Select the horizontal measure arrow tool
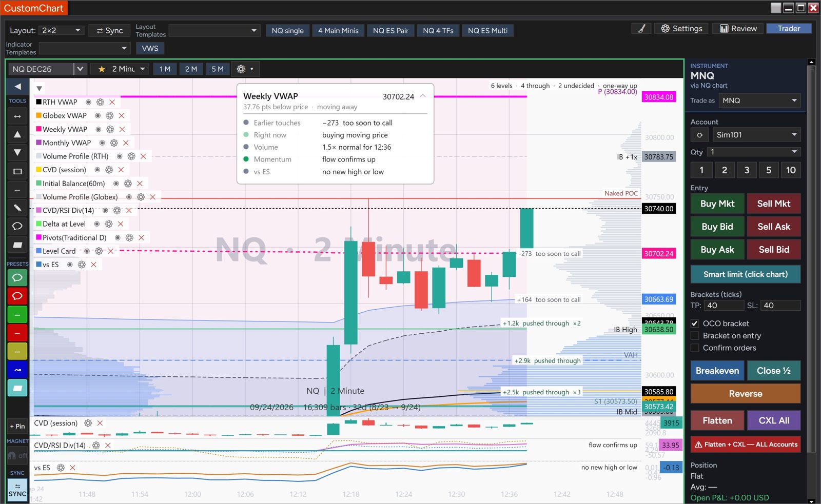821x504 pixels. coord(17,116)
